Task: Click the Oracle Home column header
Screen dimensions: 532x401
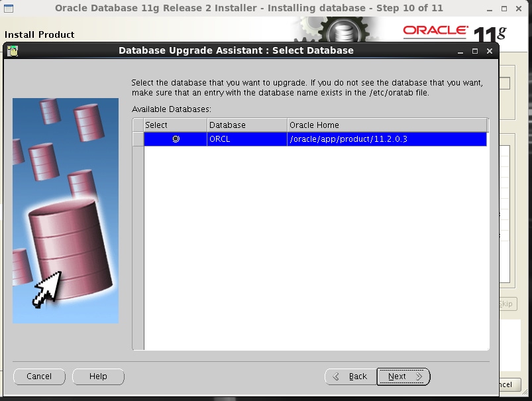Action: [387, 125]
